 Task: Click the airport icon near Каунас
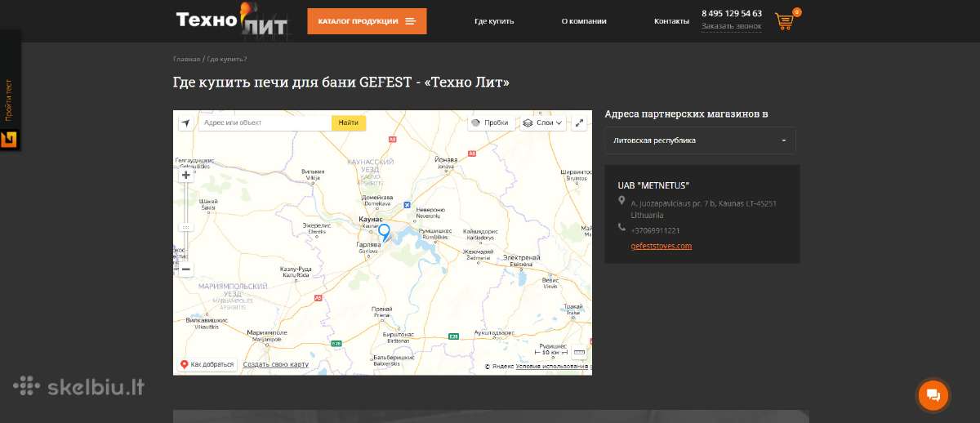pyautogui.click(x=408, y=205)
